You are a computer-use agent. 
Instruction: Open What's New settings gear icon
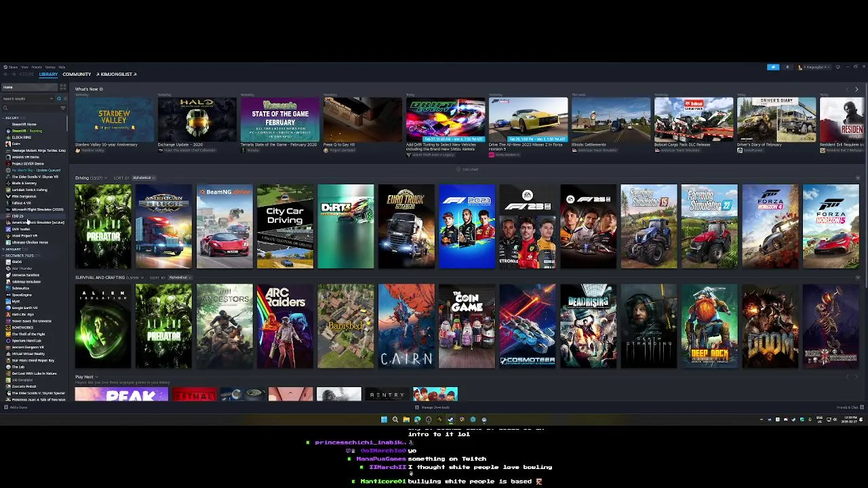[101, 89]
